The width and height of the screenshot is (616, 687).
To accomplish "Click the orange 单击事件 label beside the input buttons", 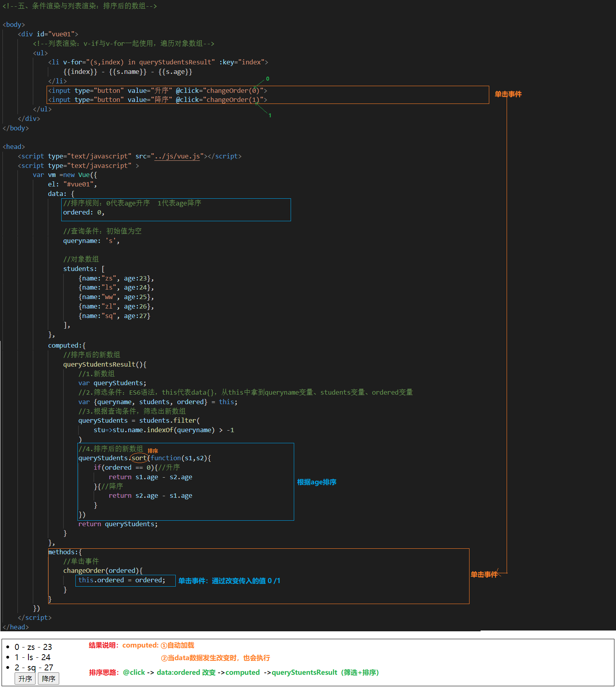I will pyautogui.click(x=508, y=94).
